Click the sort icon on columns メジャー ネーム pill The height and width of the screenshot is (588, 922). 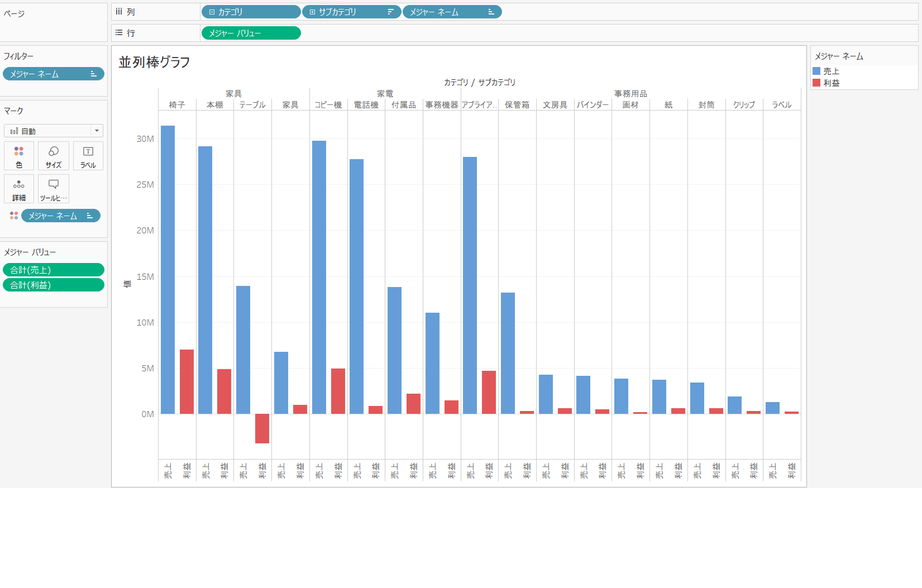[x=491, y=12]
